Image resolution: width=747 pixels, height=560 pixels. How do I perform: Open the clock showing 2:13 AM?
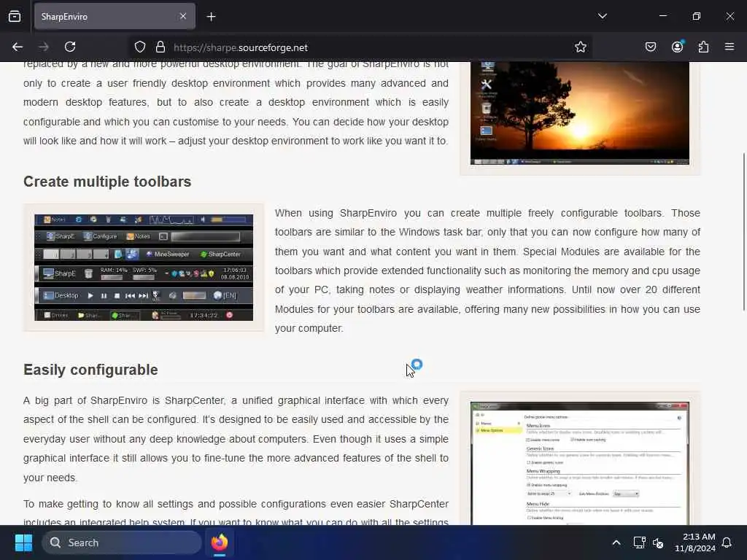coord(695,542)
